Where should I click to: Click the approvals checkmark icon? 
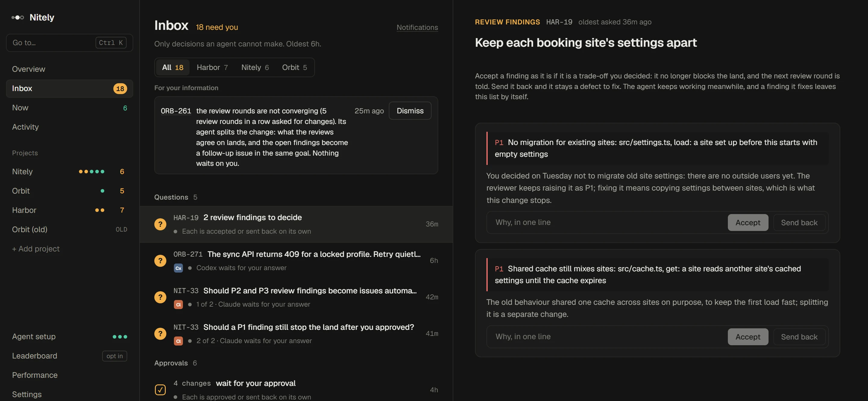[160, 390]
